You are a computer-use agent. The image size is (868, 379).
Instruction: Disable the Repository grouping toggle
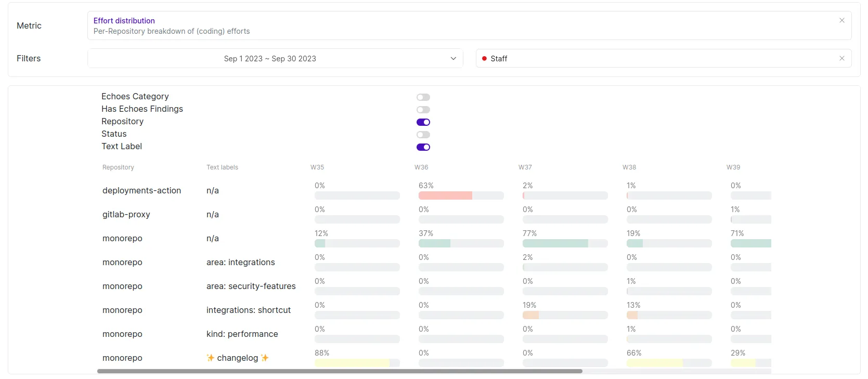coord(423,122)
